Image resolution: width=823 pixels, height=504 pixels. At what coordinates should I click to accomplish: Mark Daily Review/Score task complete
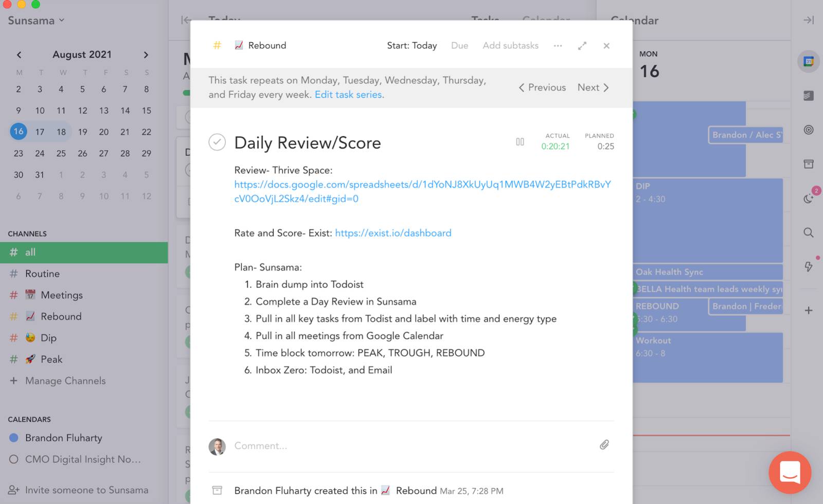[217, 142]
